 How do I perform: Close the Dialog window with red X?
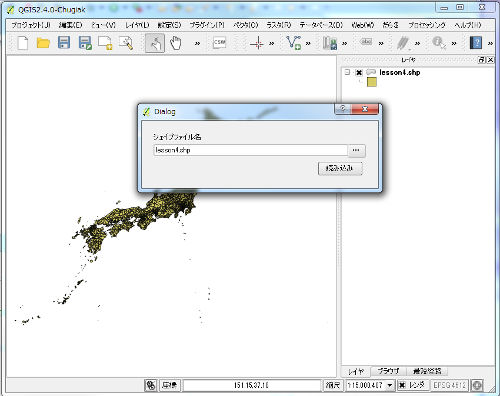tap(365, 109)
